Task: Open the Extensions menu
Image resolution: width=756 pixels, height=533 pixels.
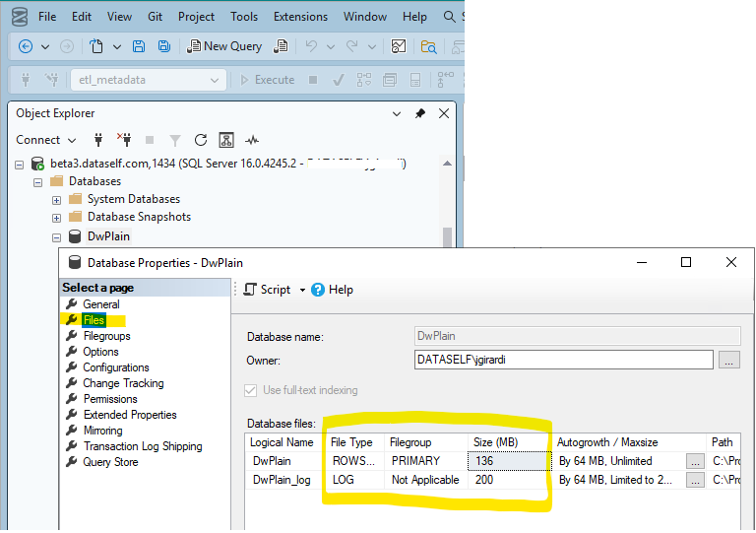Action: click(300, 17)
